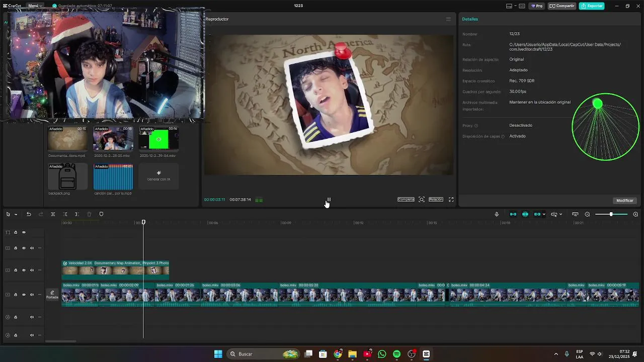Open the preview axis dropdown arrow
This screenshot has width=644, height=362.
coord(544,214)
